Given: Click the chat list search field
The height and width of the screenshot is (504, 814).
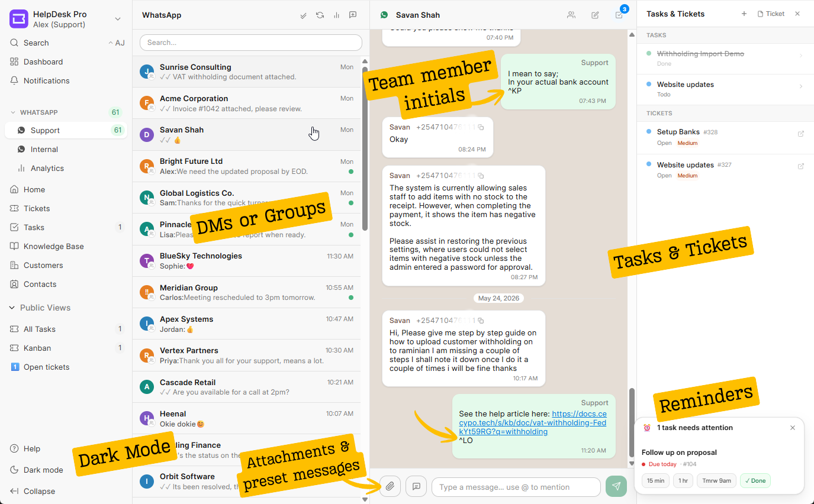Looking at the screenshot, I should [x=251, y=43].
